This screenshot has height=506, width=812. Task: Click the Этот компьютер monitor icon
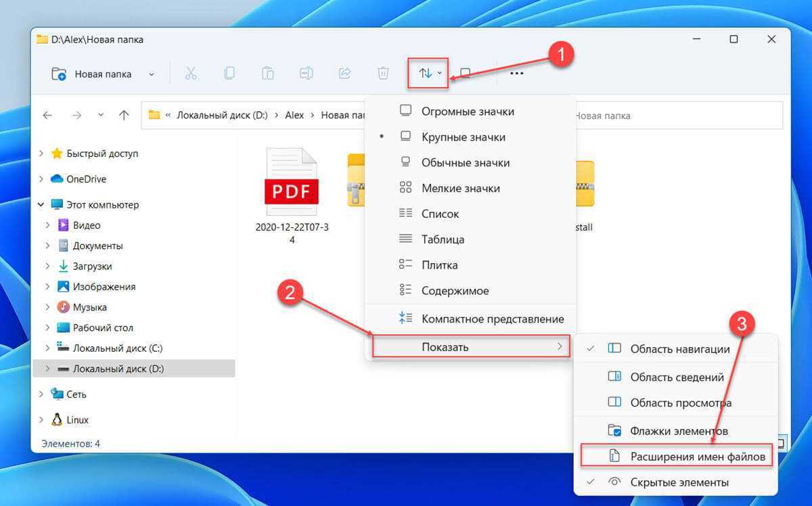[57, 204]
